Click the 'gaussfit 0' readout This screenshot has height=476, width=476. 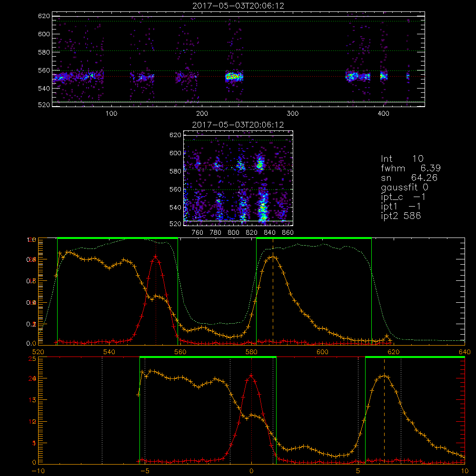click(x=405, y=187)
